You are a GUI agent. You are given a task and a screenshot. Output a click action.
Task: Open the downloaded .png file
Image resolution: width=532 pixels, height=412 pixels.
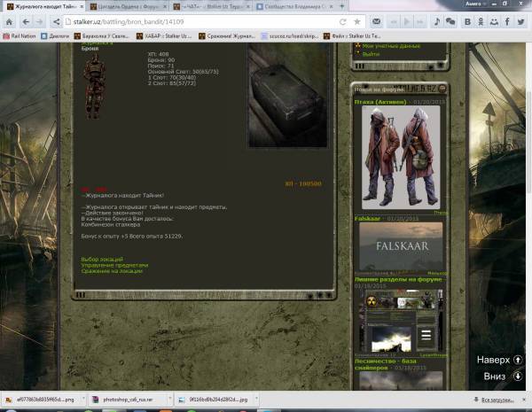point(40,400)
